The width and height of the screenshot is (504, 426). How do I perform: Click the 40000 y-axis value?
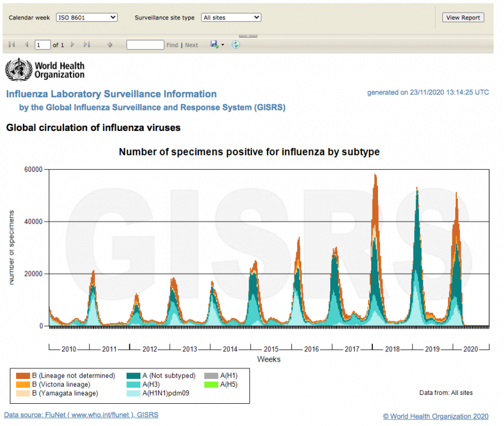(x=33, y=222)
